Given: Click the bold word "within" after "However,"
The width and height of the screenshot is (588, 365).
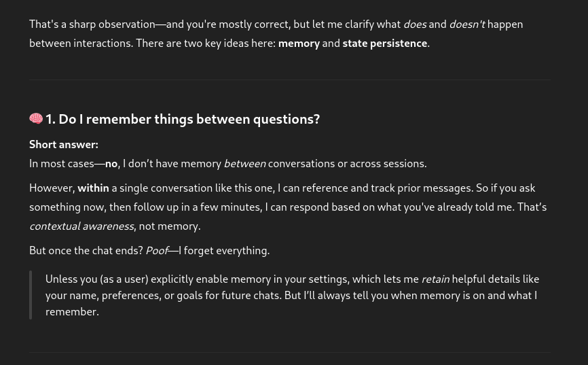Looking at the screenshot, I should [93, 188].
